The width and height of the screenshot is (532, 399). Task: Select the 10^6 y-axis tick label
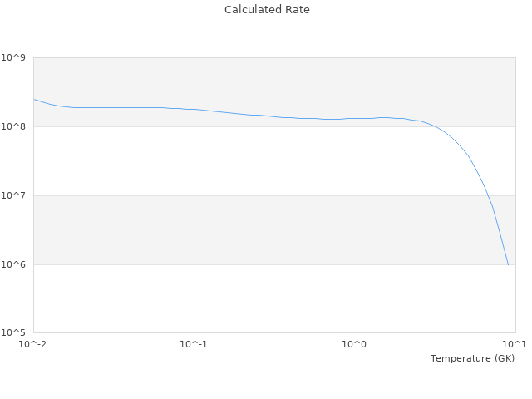15,265
